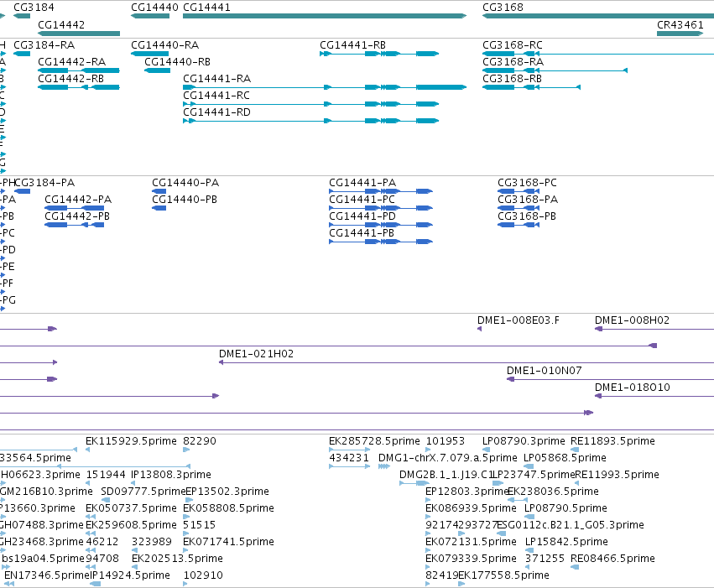Open transcript CG3168-RB label
This screenshot has height=588, width=714.
(x=512, y=79)
